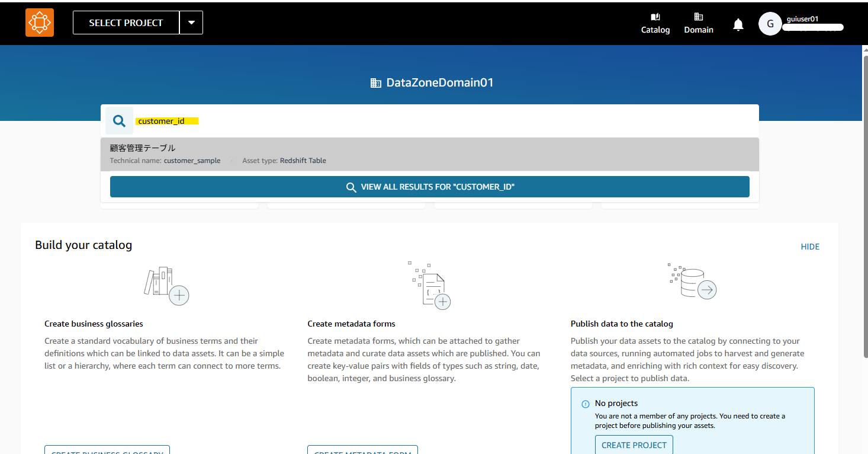868x454 pixels.
Task: Click the publish data database icon
Action: tap(692, 282)
